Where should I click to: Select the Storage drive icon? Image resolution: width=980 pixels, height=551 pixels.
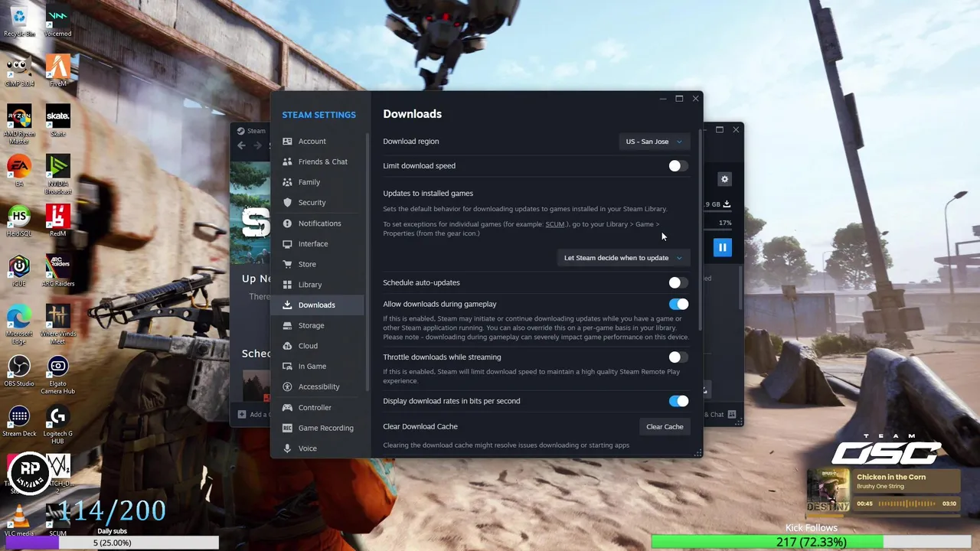tap(287, 325)
